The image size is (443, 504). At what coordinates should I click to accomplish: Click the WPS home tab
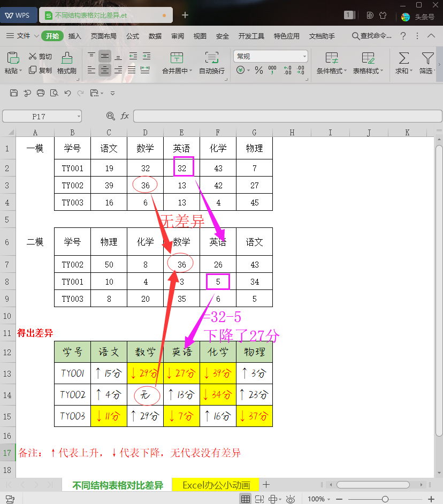(18, 15)
